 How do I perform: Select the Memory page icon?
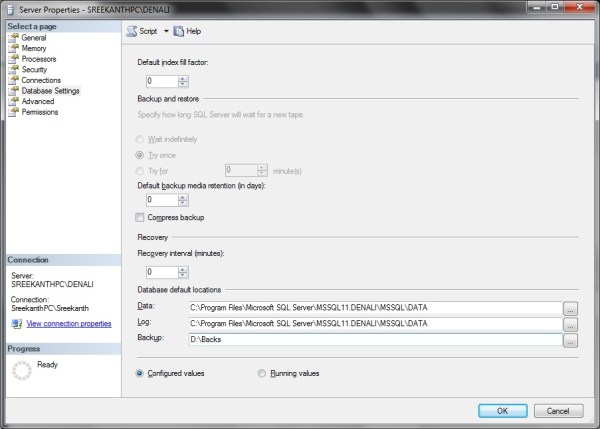[13, 48]
